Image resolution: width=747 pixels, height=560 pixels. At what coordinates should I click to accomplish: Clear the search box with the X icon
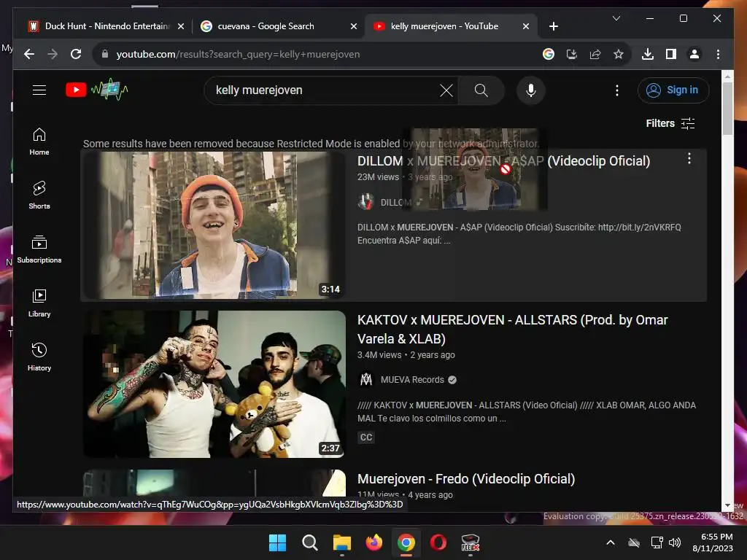(446, 90)
